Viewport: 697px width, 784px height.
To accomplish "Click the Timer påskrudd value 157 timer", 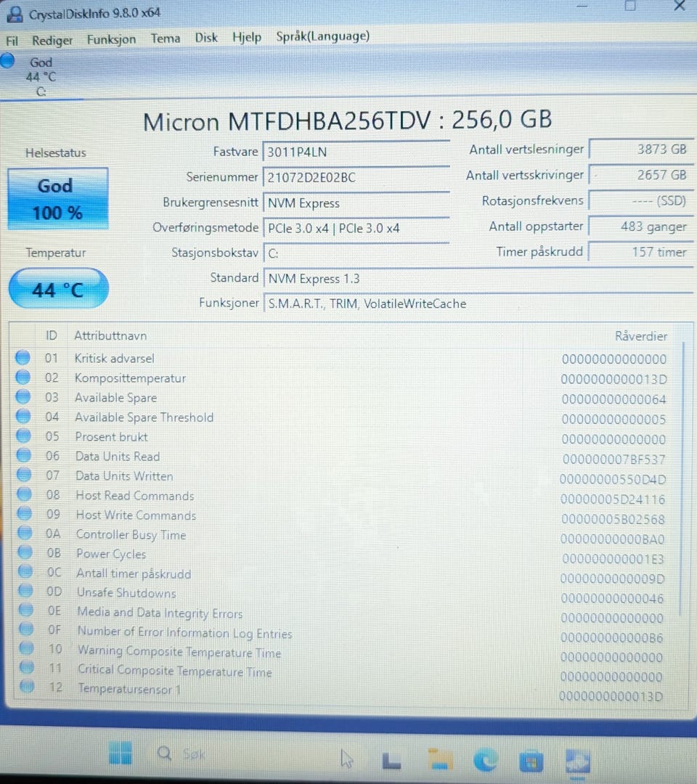I will point(642,251).
